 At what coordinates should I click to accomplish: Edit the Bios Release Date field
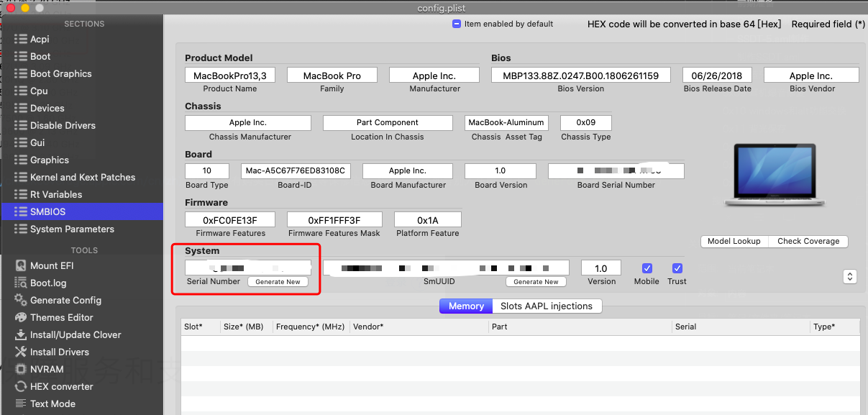(717, 76)
